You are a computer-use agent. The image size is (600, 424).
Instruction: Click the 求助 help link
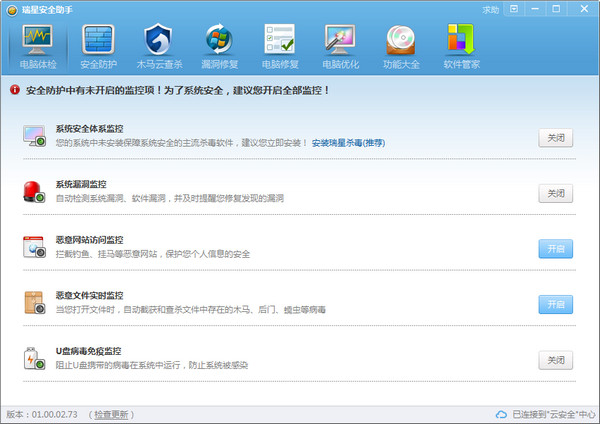490,9
